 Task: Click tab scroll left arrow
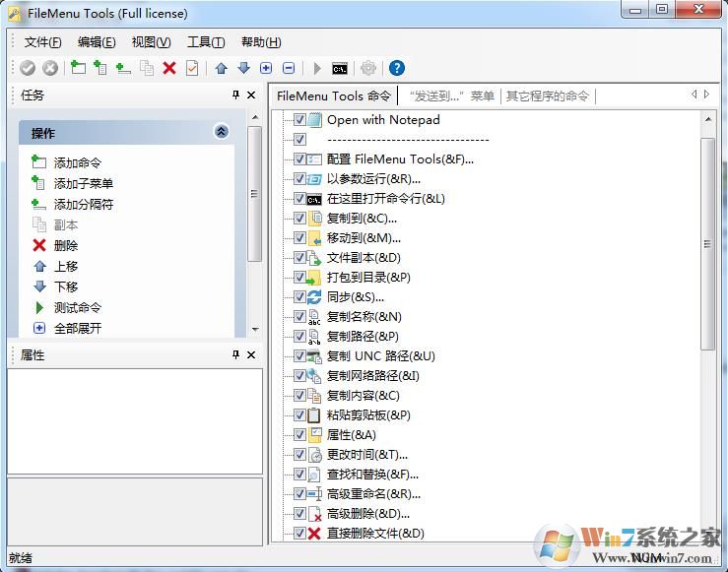pyautogui.click(x=694, y=95)
